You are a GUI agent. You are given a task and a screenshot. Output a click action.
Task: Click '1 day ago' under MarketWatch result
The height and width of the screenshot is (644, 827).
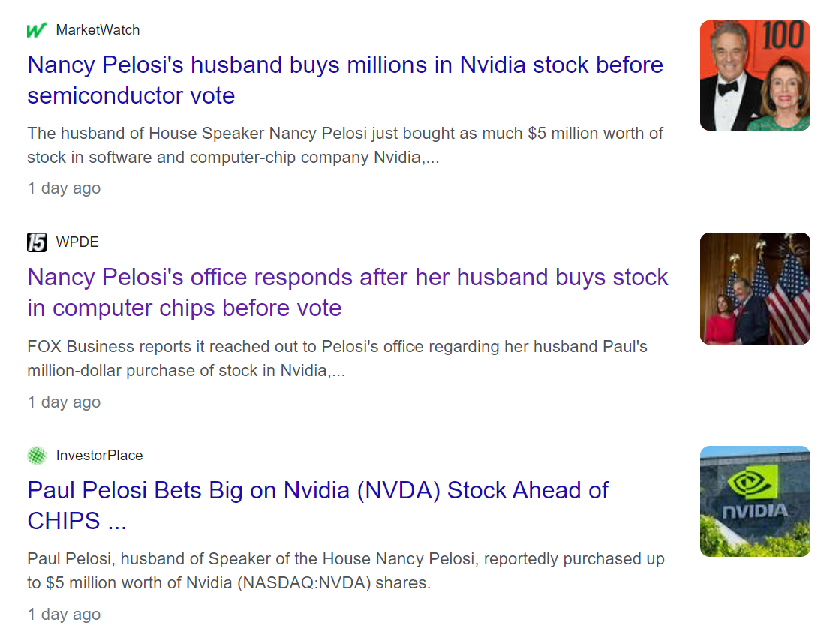click(x=64, y=188)
